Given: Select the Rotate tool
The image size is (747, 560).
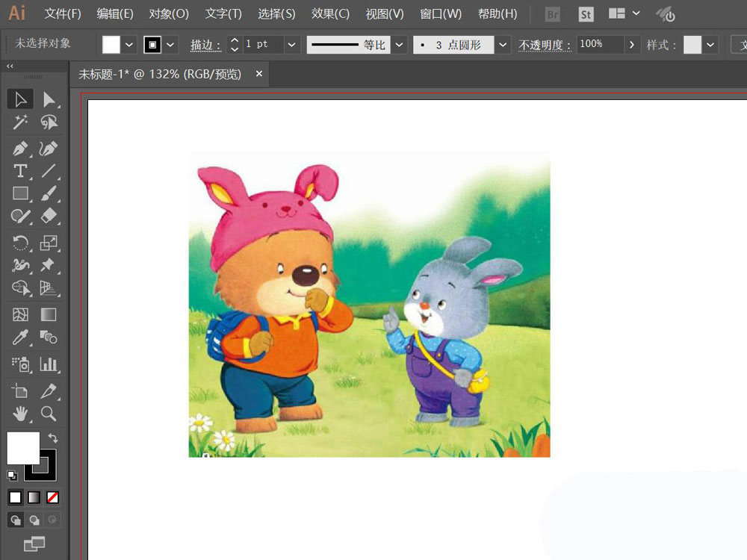Looking at the screenshot, I should pos(20,243).
